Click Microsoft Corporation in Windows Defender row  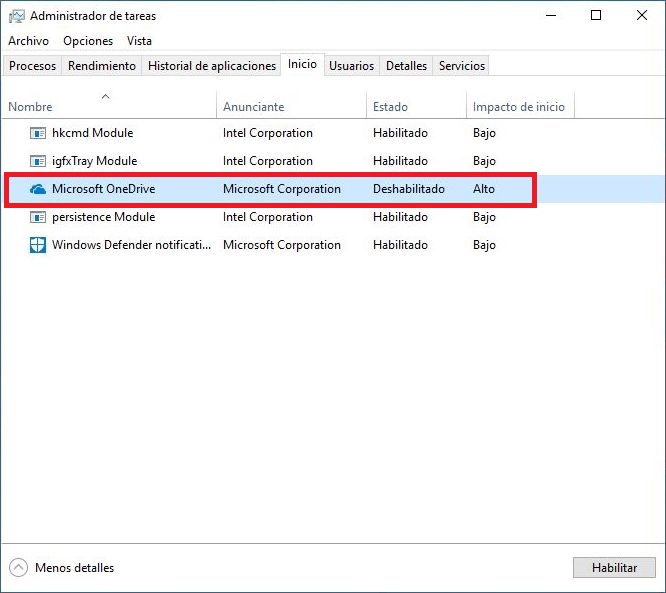pos(282,245)
